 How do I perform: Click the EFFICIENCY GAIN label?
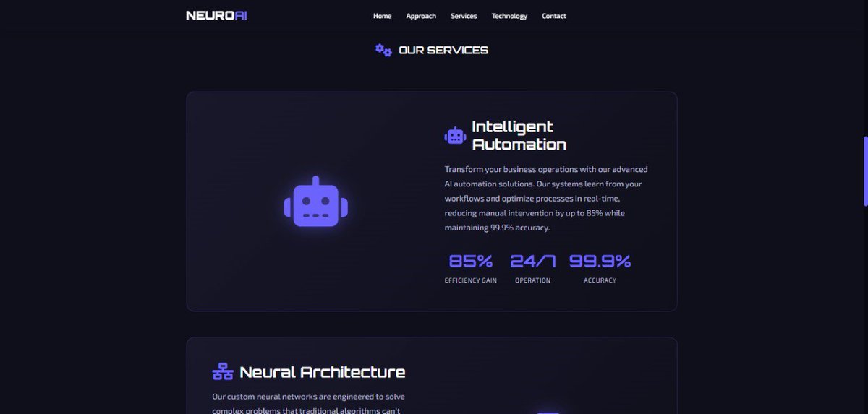pyautogui.click(x=471, y=280)
